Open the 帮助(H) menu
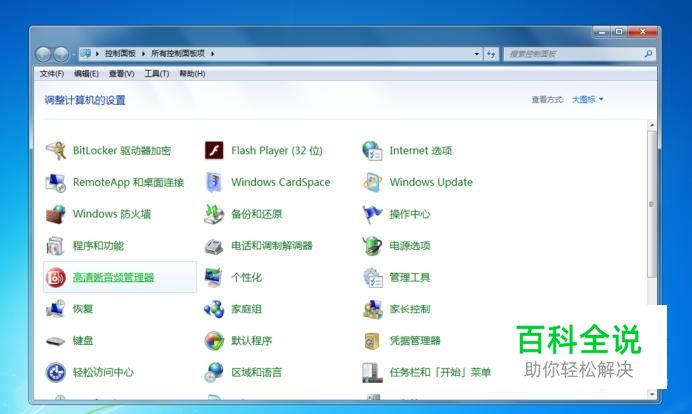 (192, 74)
